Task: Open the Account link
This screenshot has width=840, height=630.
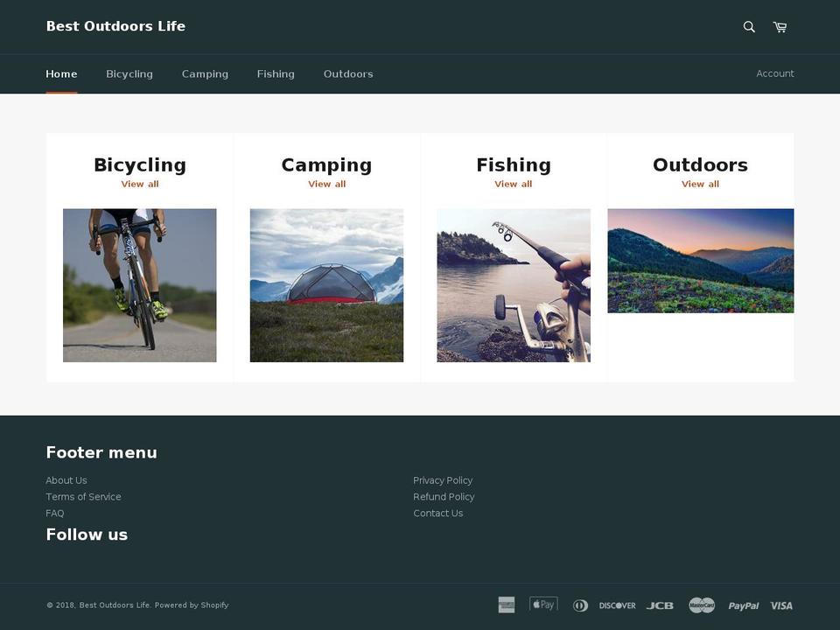Action: (774, 73)
